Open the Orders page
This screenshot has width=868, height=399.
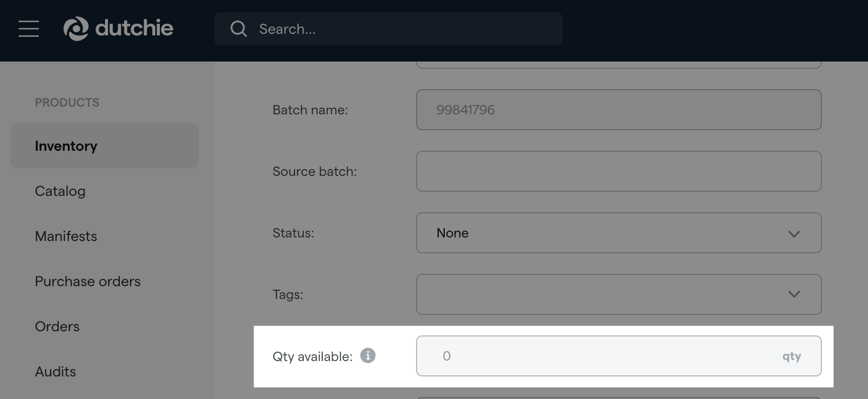57,327
